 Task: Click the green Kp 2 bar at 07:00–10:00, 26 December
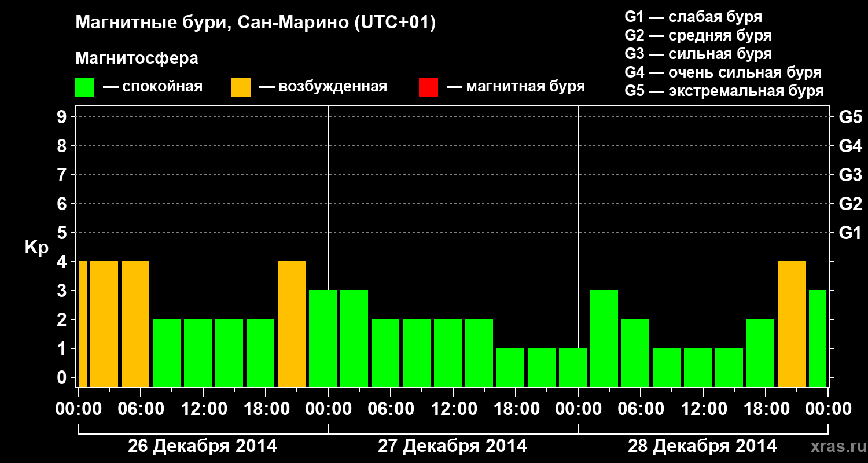(x=167, y=352)
